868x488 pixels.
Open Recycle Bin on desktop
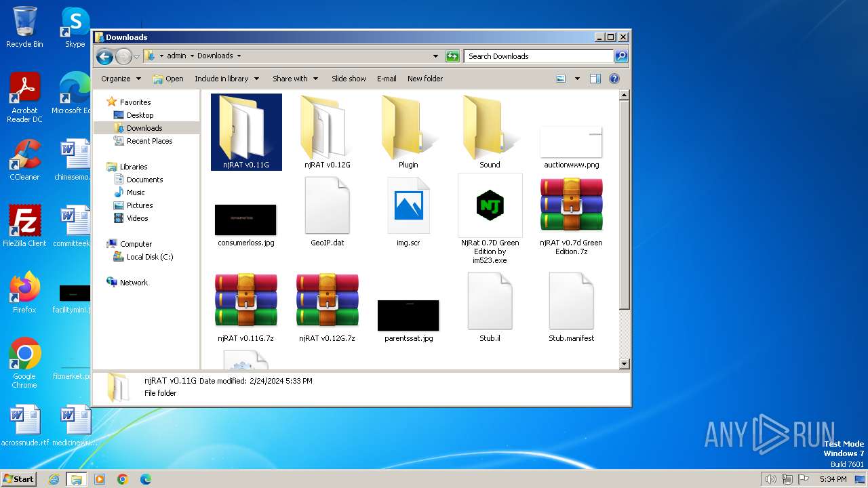click(24, 27)
